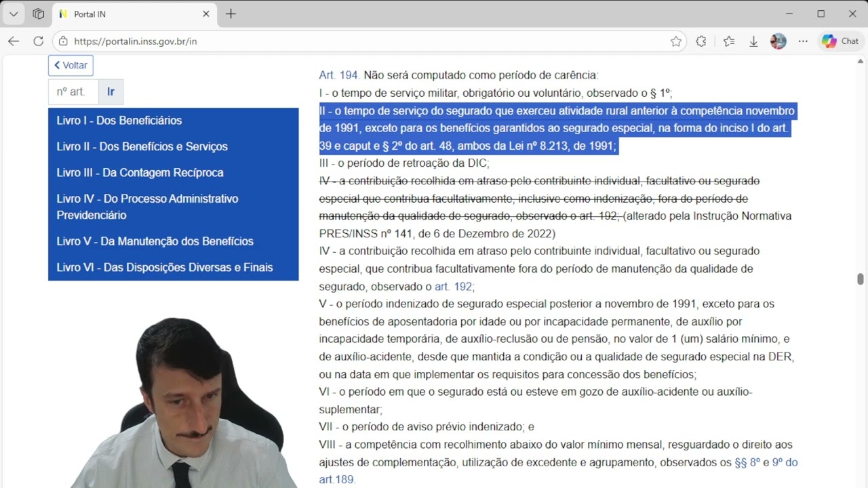Image resolution: width=868 pixels, height=488 pixels.
Task: Click item VIII about competência com recolhimento
Action: (x=558, y=462)
